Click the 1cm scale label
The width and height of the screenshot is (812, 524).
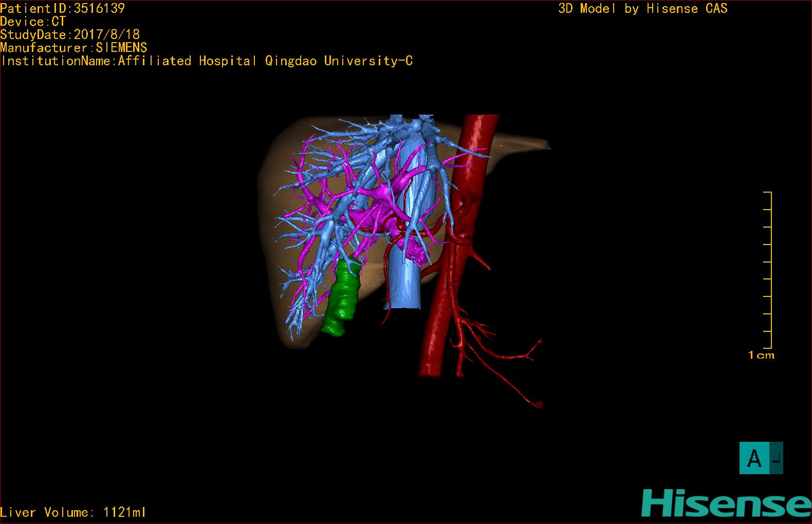pos(761,355)
